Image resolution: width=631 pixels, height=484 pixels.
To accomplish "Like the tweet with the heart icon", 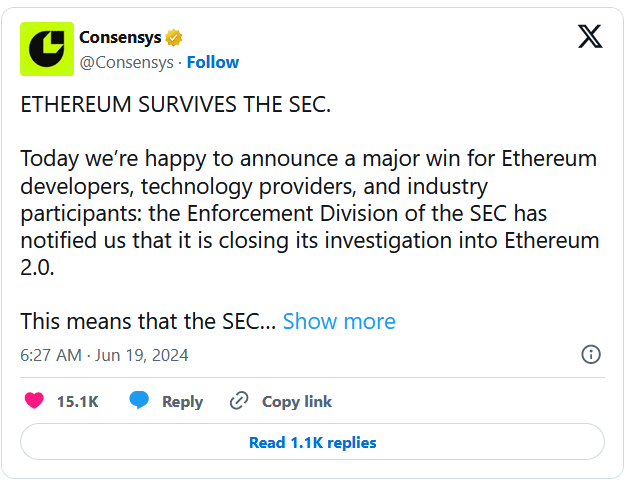I will (34, 401).
